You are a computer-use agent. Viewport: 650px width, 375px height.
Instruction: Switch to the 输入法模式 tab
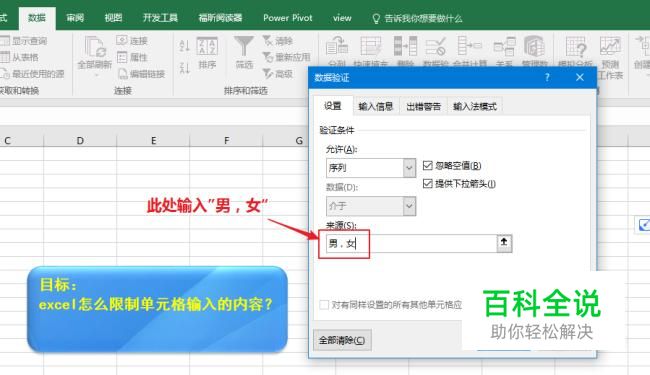click(475, 106)
